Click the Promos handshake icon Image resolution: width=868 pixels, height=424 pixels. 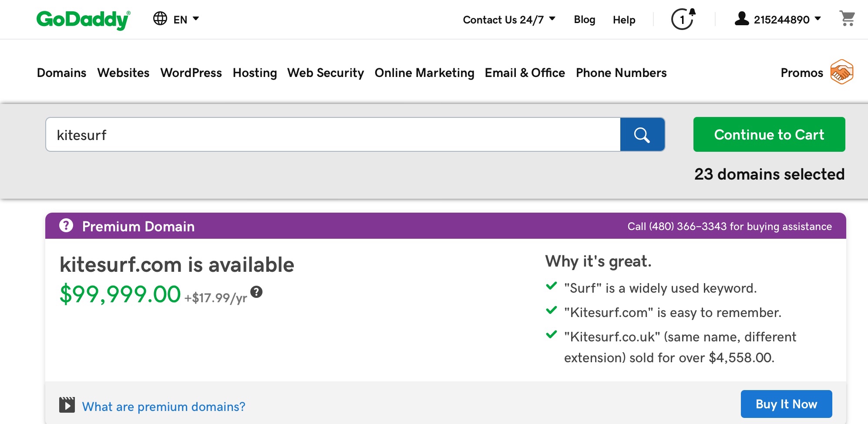pos(841,72)
